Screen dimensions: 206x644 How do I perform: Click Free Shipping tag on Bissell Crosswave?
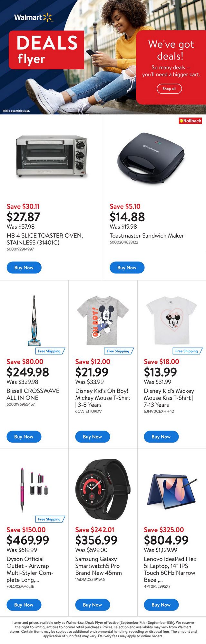click(x=50, y=351)
